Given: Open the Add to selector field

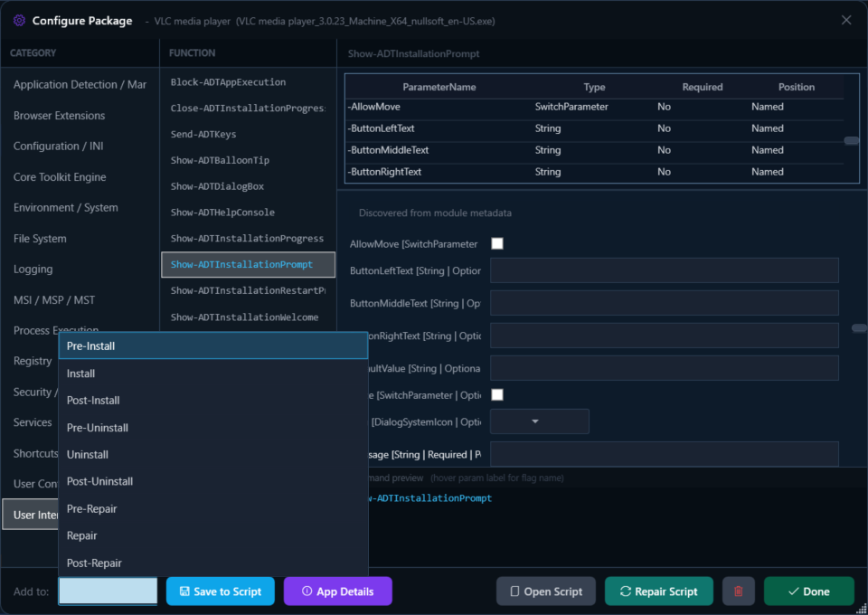Looking at the screenshot, I should [x=107, y=591].
